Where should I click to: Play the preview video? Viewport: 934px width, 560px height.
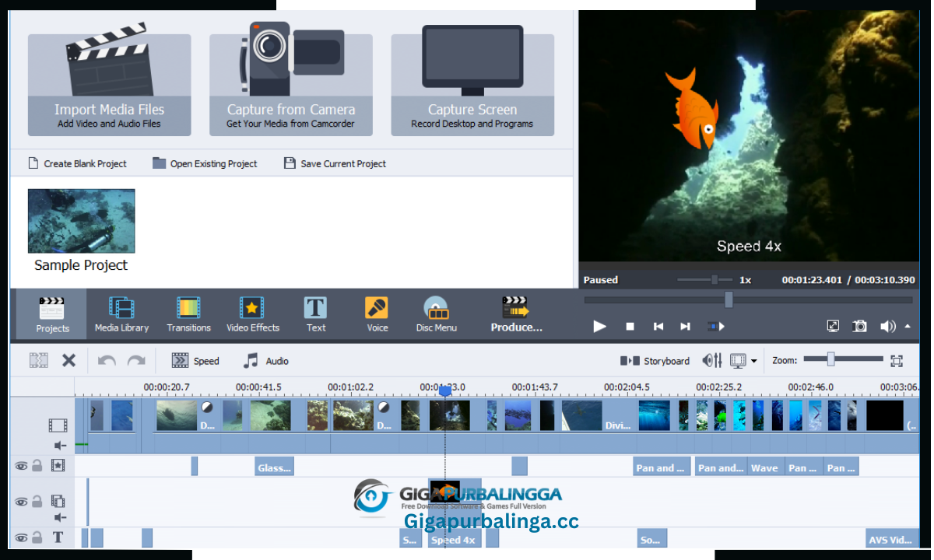coord(599,327)
